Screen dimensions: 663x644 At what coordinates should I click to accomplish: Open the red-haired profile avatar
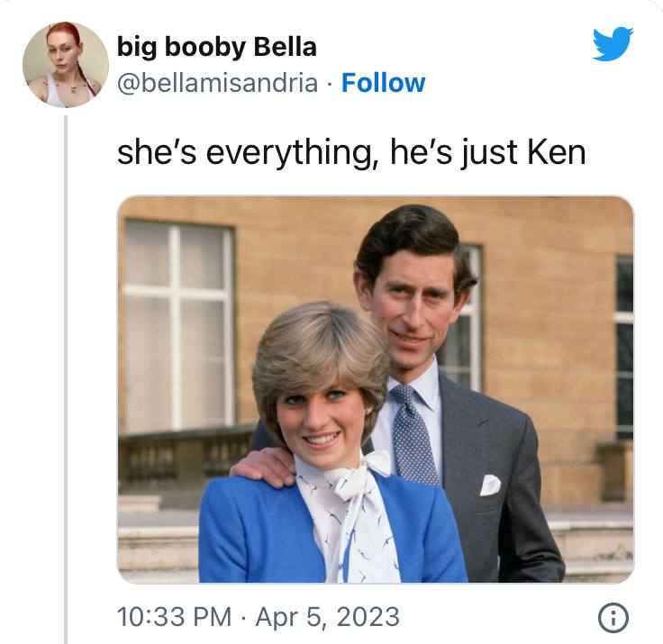point(66,65)
